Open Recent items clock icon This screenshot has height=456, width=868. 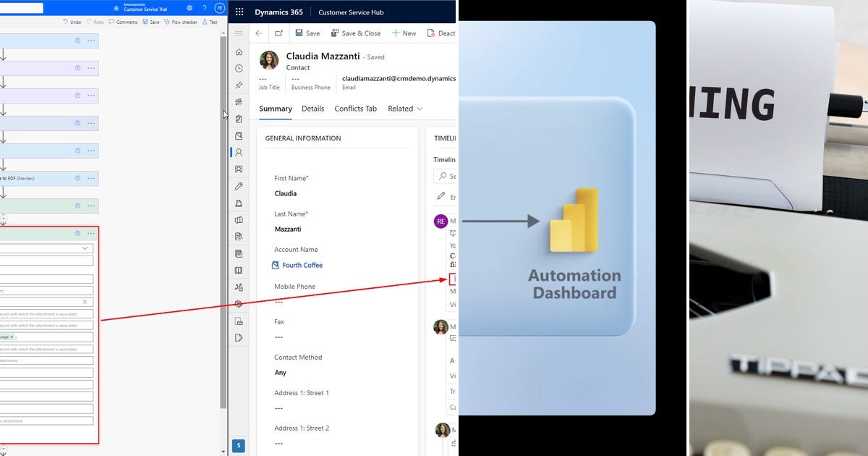point(239,68)
